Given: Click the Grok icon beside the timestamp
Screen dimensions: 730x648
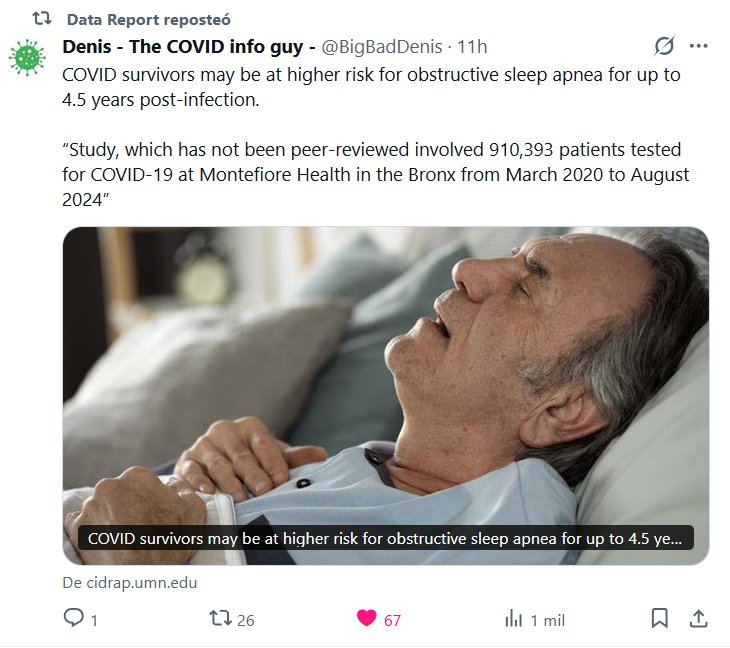Looking at the screenshot, I should (x=664, y=46).
